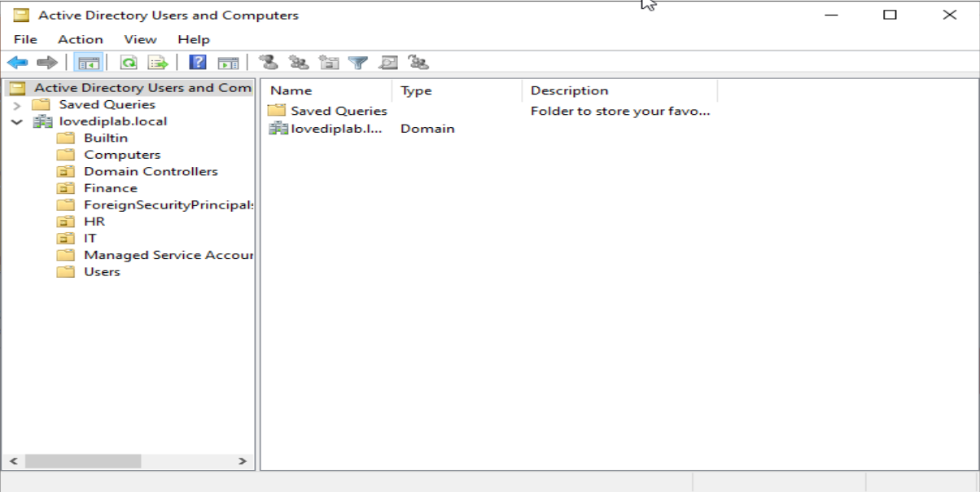Open the Action menu

(x=81, y=39)
